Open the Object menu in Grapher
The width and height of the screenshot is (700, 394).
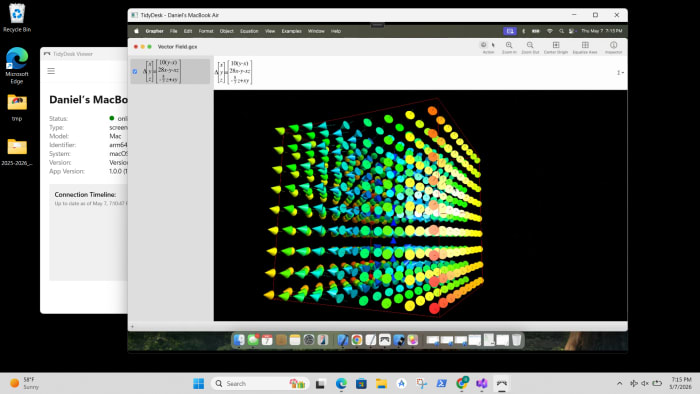(x=226, y=31)
